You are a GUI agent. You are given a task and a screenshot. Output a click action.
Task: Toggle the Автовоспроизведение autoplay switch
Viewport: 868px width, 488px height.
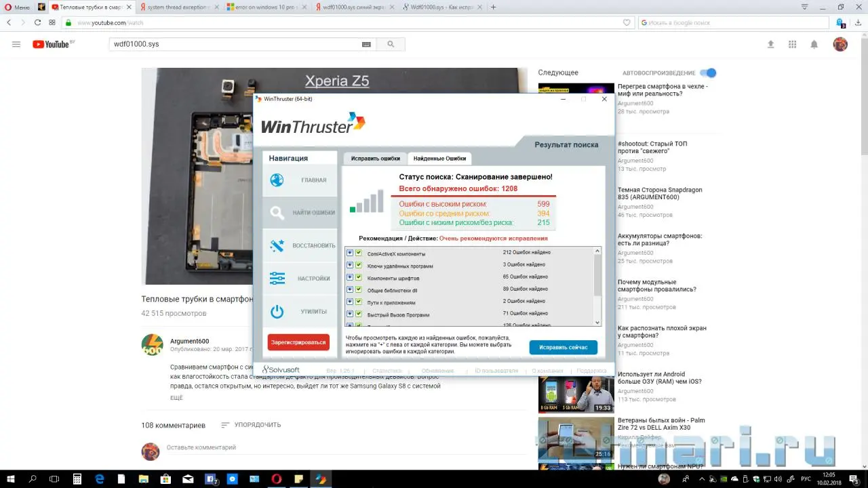click(708, 73)
